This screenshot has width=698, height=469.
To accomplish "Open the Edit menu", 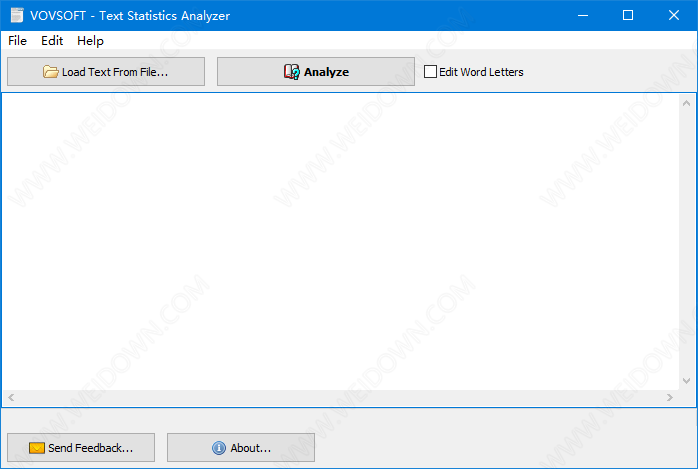I will [x=52, y=41].
